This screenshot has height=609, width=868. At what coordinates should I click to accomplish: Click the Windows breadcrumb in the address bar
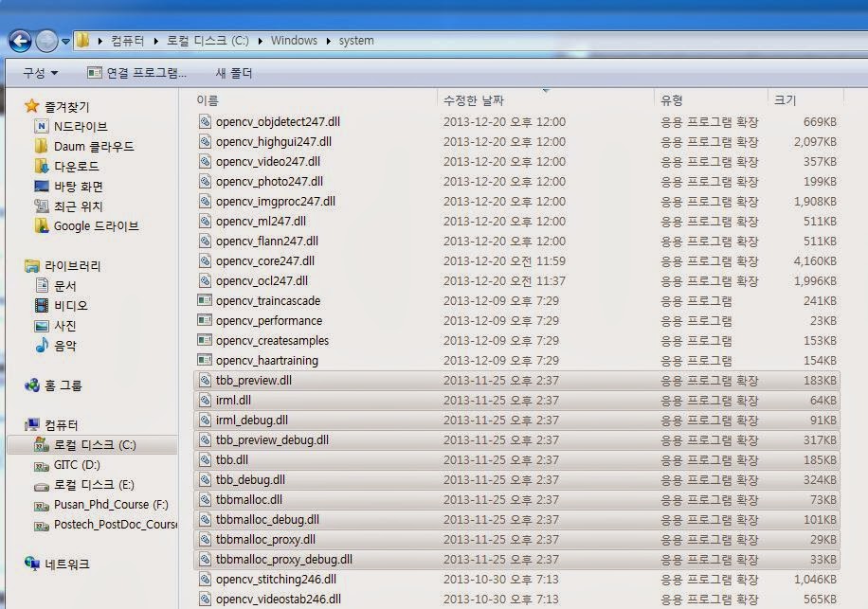pyautogui.click(x=295, y=41)
